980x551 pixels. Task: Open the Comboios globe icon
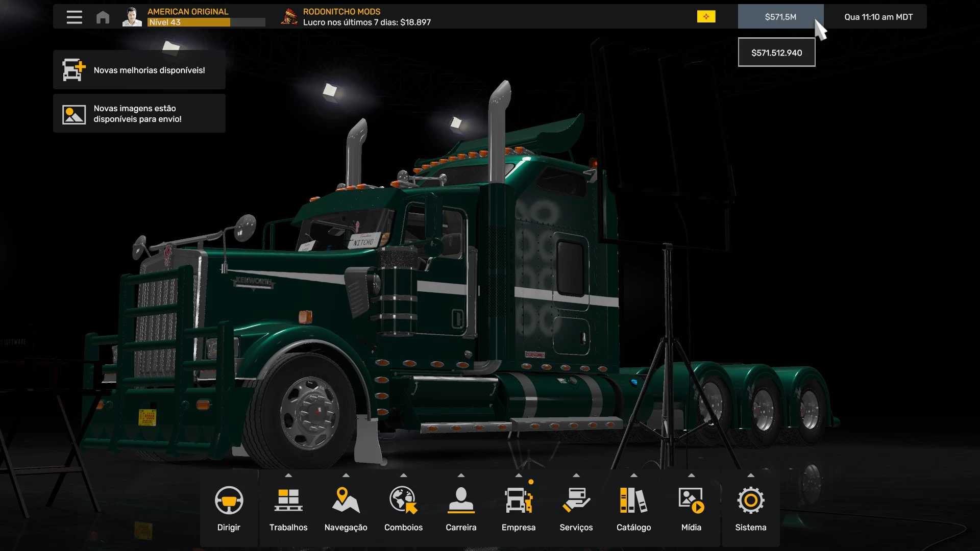[x=403, y=500]
